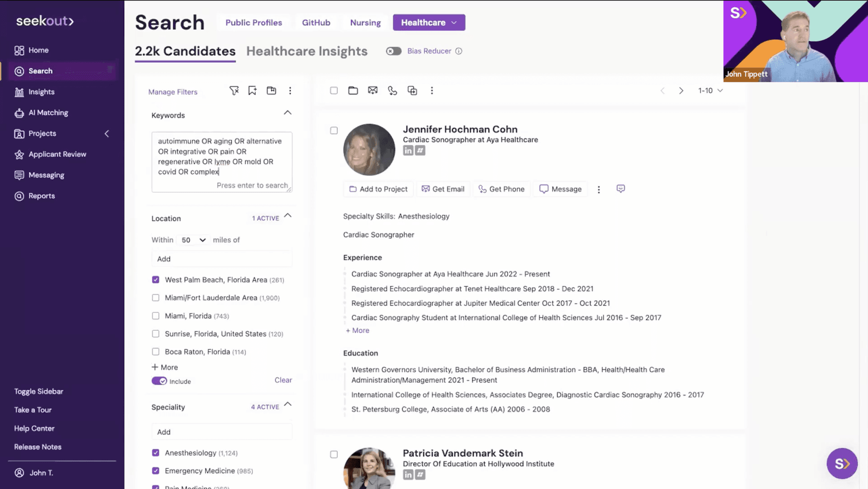Screen dimensions: 868x489
Task: Click the Location Add input field
Action: [x=222, y=259]
